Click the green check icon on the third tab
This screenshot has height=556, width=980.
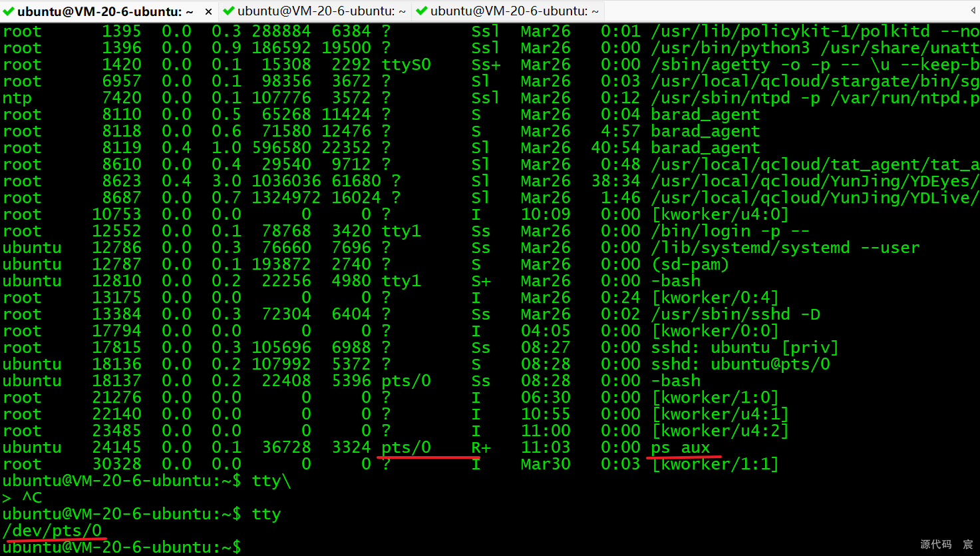(x=422, y=11)
